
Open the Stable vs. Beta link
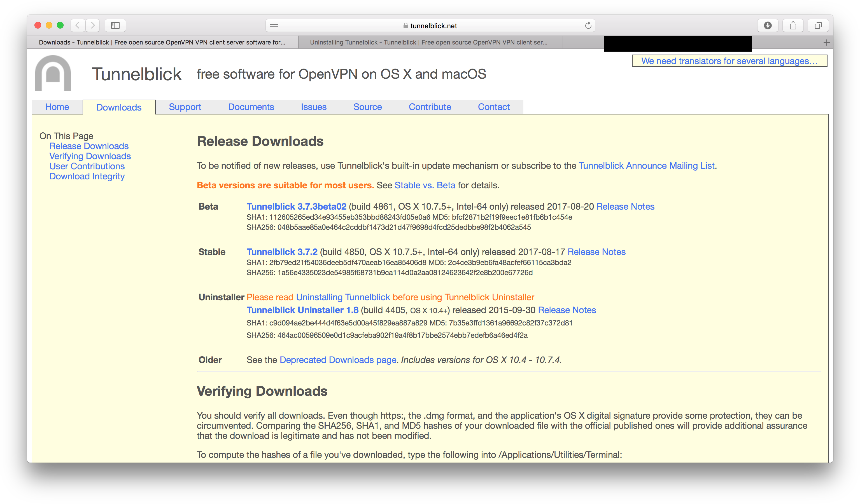(x=425, y=185)
